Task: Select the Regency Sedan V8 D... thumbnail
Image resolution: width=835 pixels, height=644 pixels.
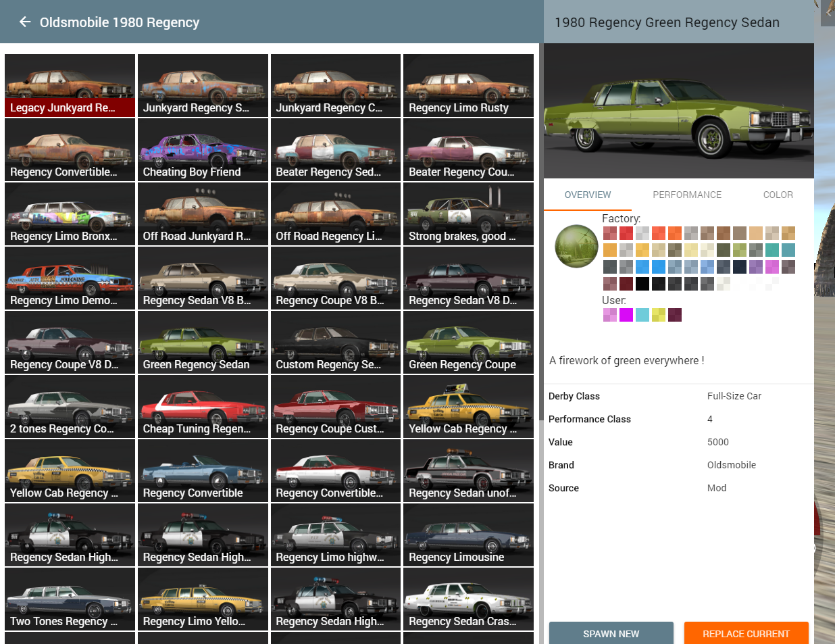Action: (468, 278)
